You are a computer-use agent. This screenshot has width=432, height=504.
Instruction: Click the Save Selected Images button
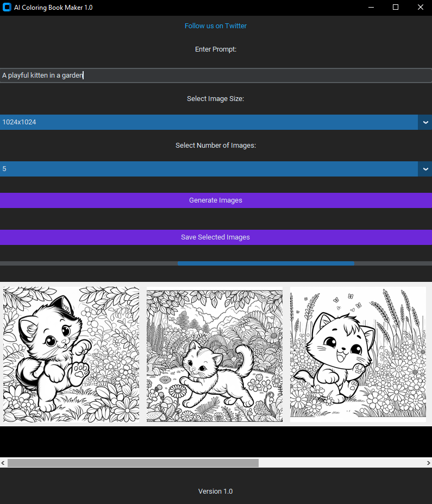point(216,237)
